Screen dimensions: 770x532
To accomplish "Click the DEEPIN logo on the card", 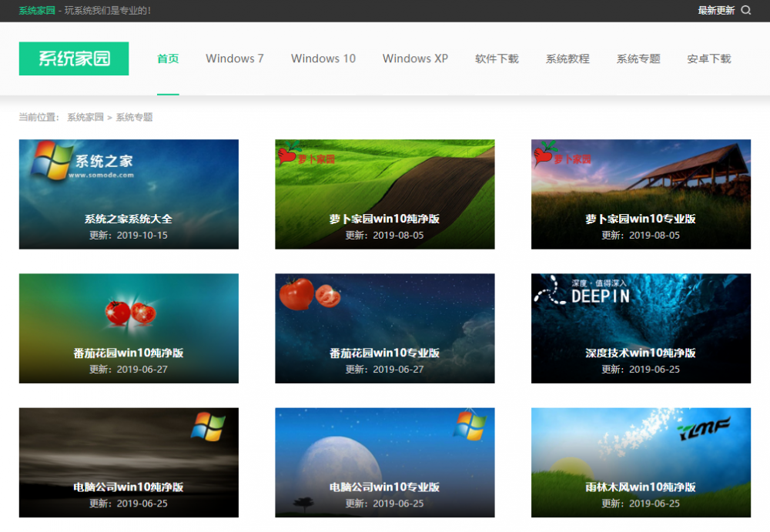I will coord(582,291).
